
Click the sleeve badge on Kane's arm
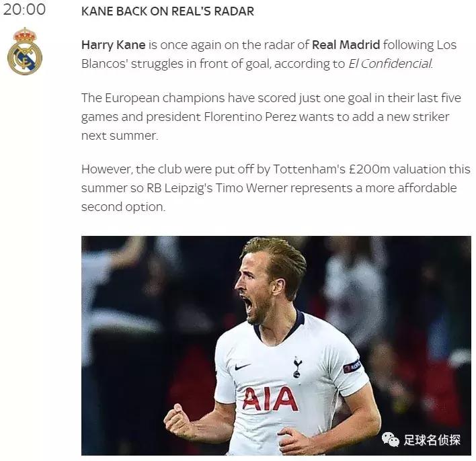(352, 366)
